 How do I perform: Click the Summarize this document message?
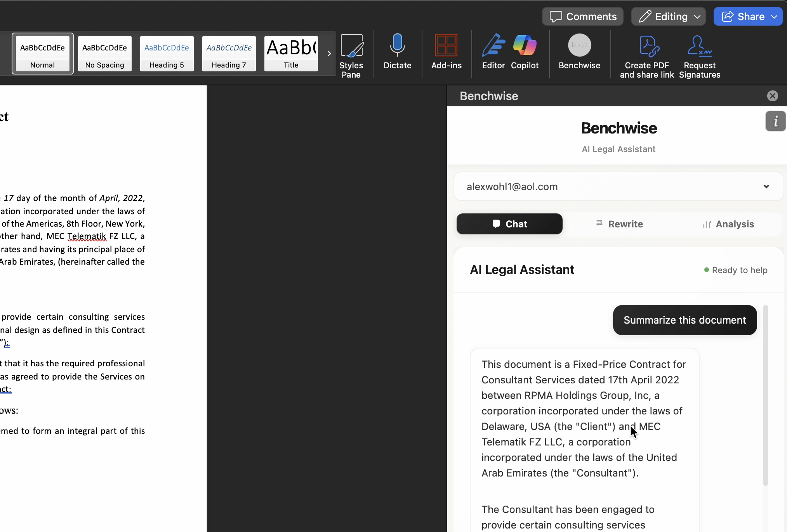(685, 320)
